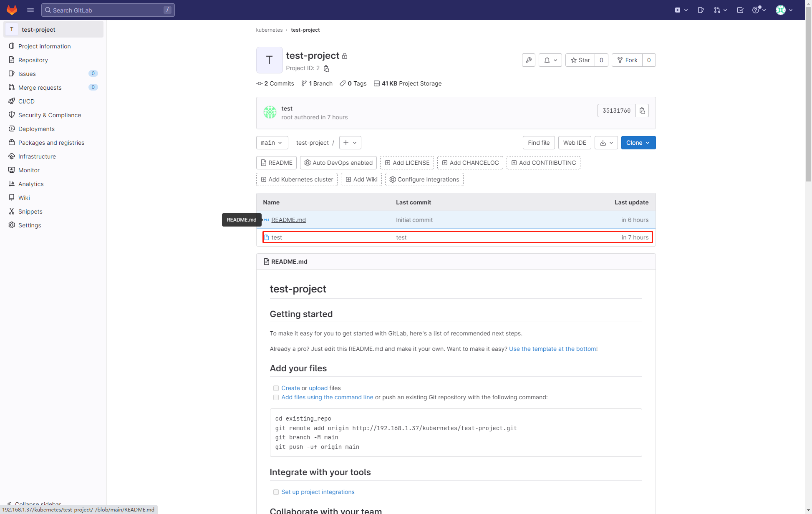
Task: Click the project avatar letter T
Action: point(270,60)
